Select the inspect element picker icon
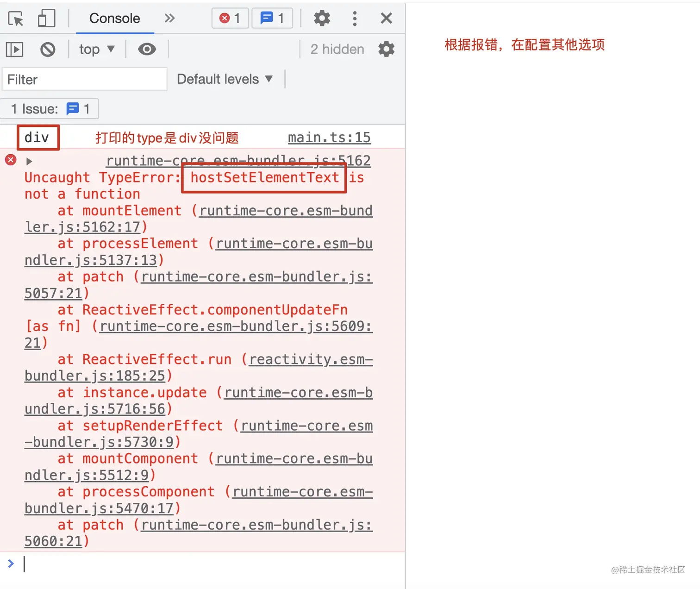700x589 pixels. pos(15,19)
